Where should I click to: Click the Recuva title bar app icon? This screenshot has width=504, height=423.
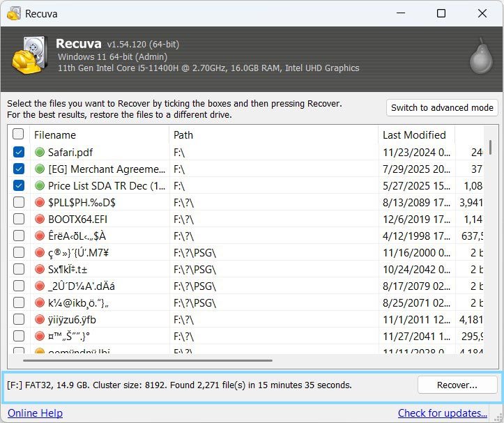[14, 14]
